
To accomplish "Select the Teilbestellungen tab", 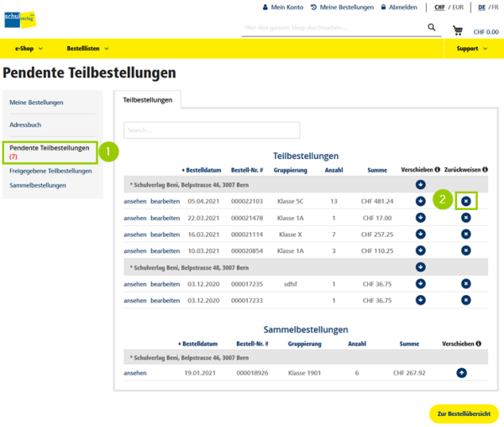I will point(148,100).
